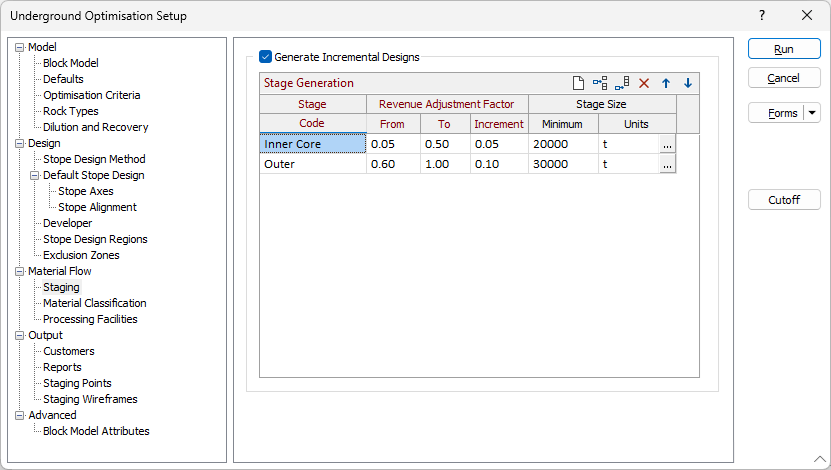Select Stope Design Method in the tree
The height and width of the screenshot is (470, 831).
click(x=94, y=159)
